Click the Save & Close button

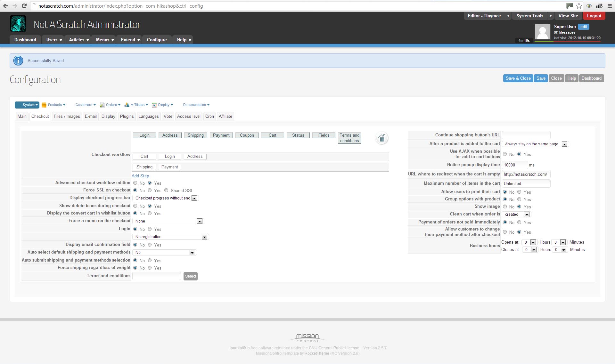tap(518, 78)
